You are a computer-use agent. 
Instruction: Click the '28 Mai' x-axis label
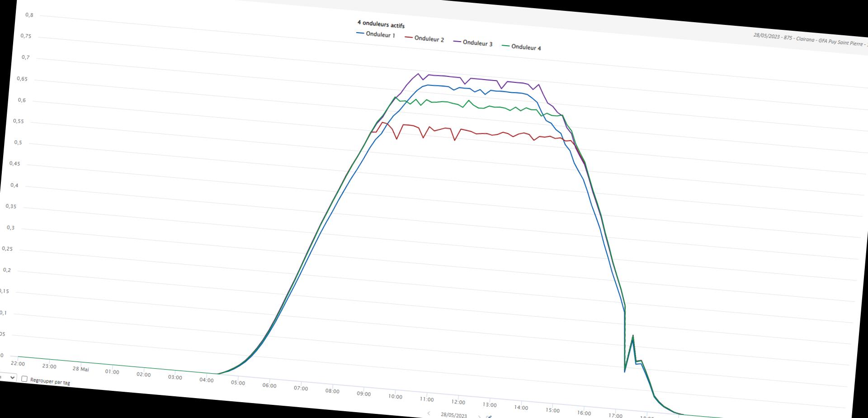(x=80, y=369)
